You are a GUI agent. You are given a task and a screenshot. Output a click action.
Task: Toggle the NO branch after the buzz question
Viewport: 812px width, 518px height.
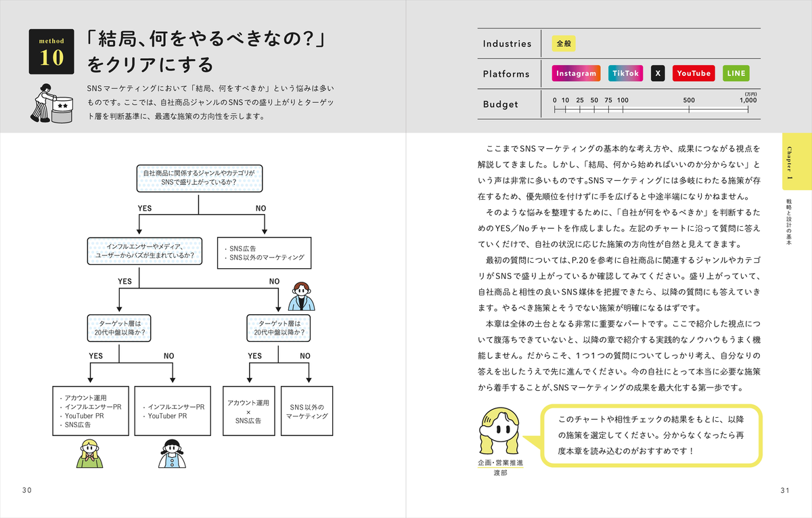point(274,281)
